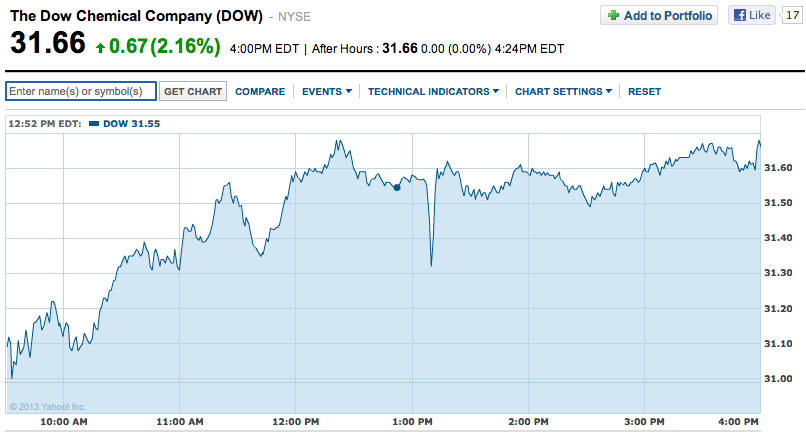Click the 1:00 PM axis label

point(412,422)
